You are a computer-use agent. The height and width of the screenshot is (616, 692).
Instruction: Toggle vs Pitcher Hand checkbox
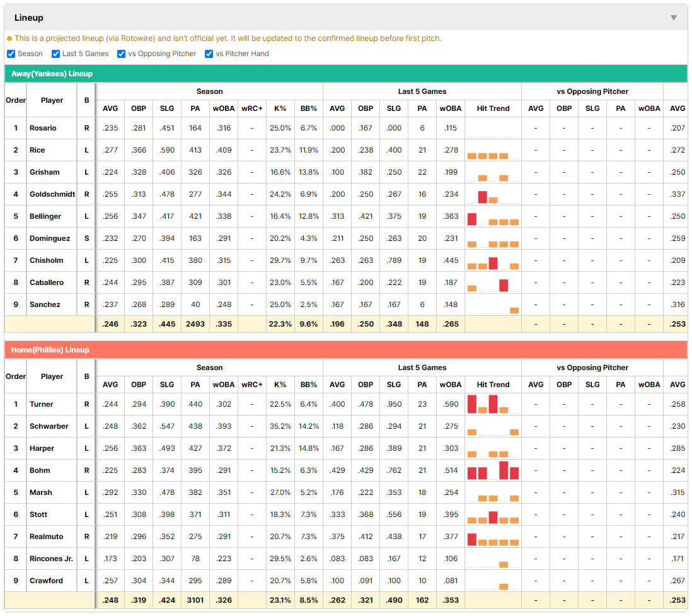click(209, 54)
